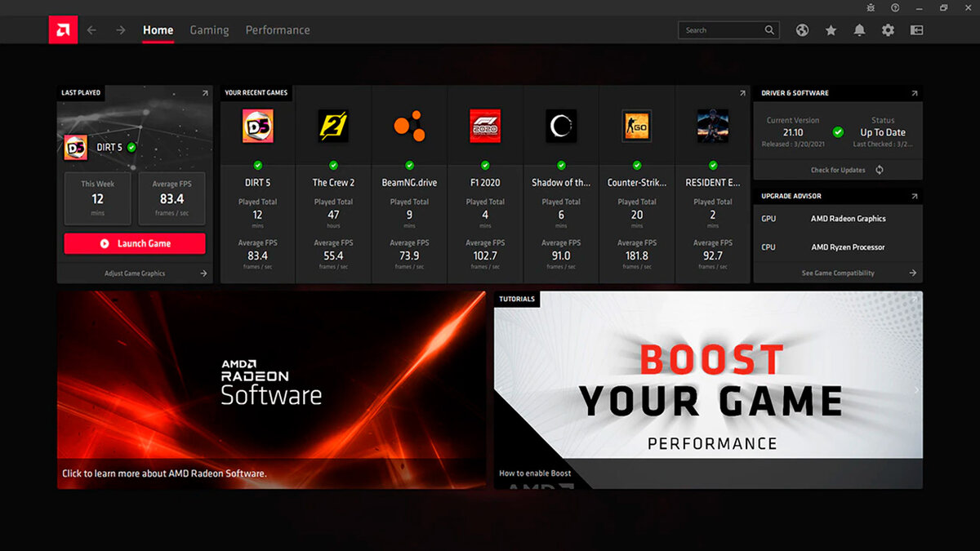Go back with the left arrow
The image size is (980, 551).
point(91,30)
